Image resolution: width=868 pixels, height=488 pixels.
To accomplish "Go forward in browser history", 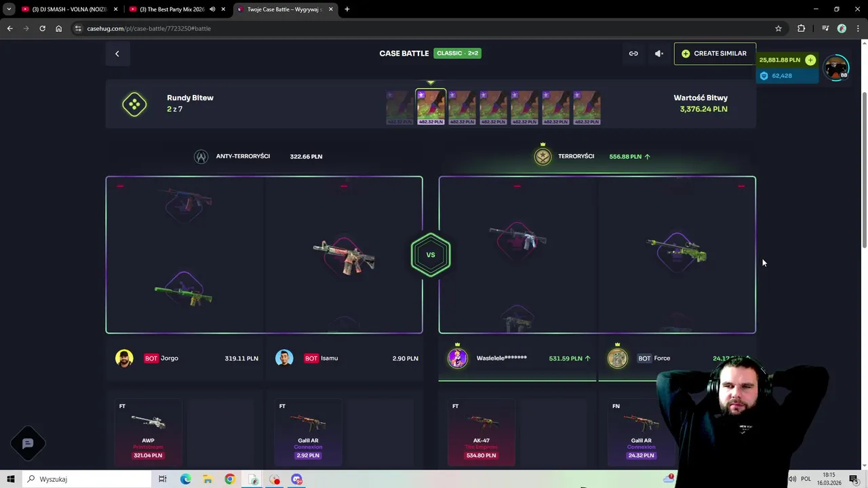I will point(26,28).
